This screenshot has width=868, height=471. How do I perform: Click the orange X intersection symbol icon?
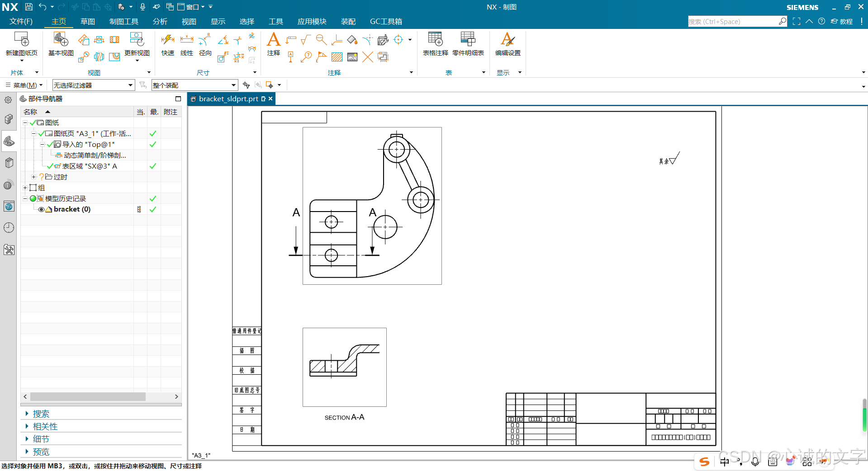click(367, 57)
